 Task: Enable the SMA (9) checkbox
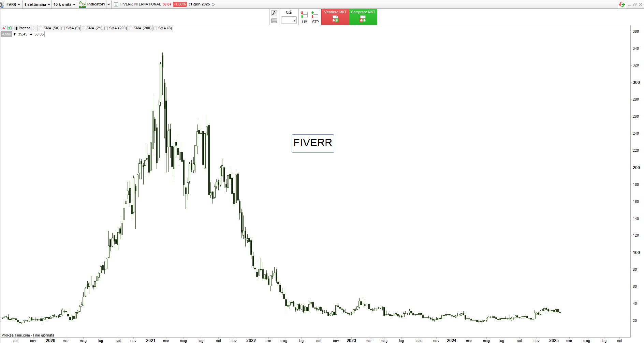pos(63,28)
